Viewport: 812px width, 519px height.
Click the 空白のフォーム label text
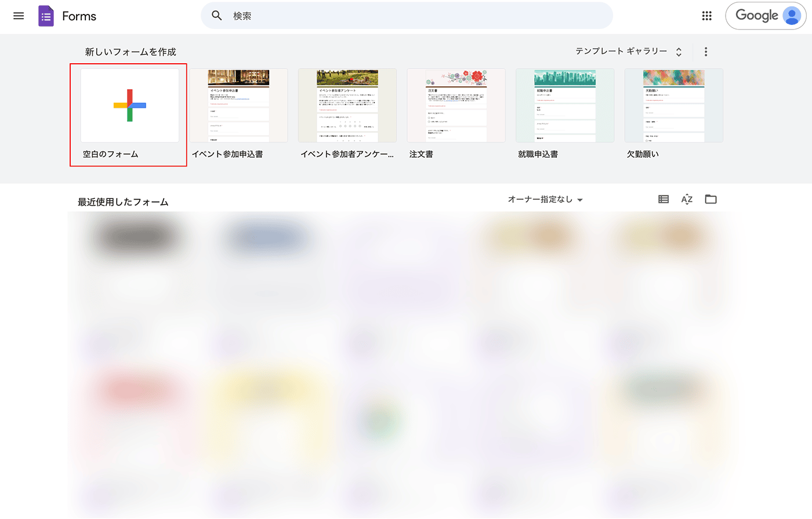click(x=111, y=154)
